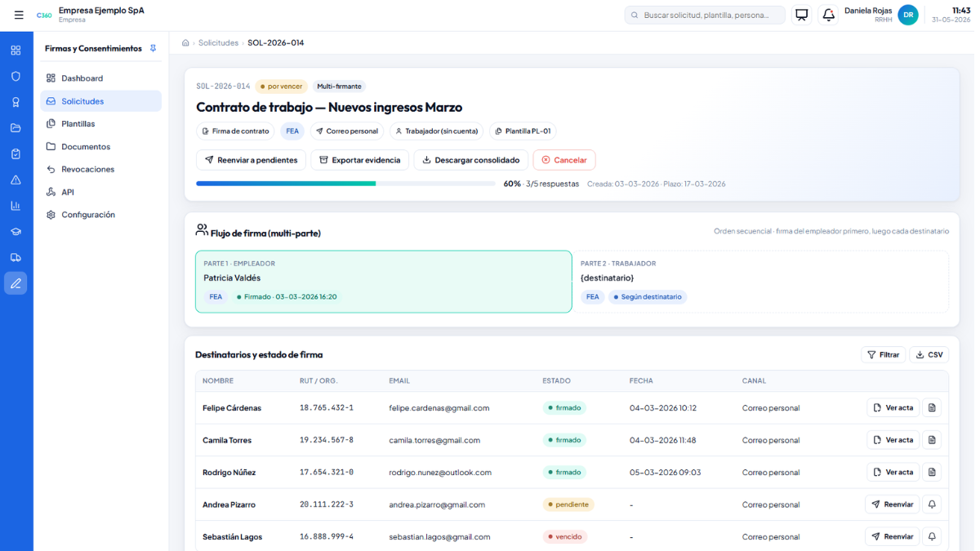Open the Filtrar options for recipients
Viewport: 980px width, 551px height.
(883, 355)
